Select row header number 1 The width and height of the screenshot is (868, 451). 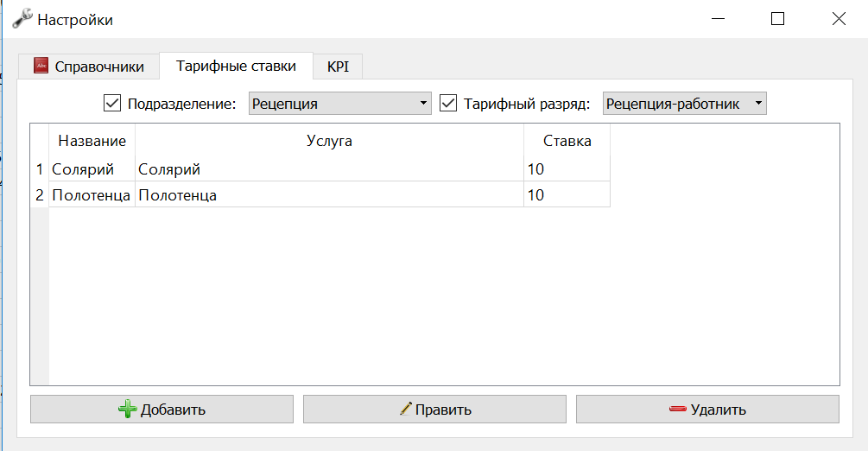(40, 169)
